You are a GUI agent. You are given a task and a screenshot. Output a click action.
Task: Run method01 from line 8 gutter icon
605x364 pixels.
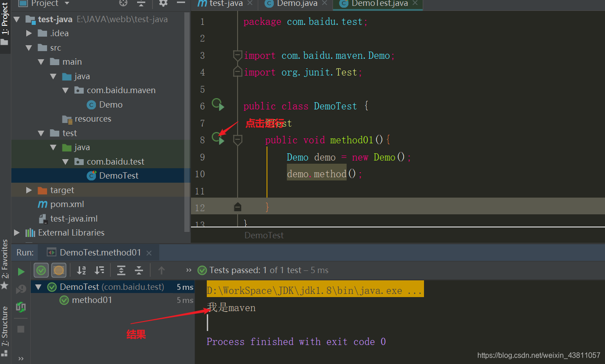(x=218, y=138)
